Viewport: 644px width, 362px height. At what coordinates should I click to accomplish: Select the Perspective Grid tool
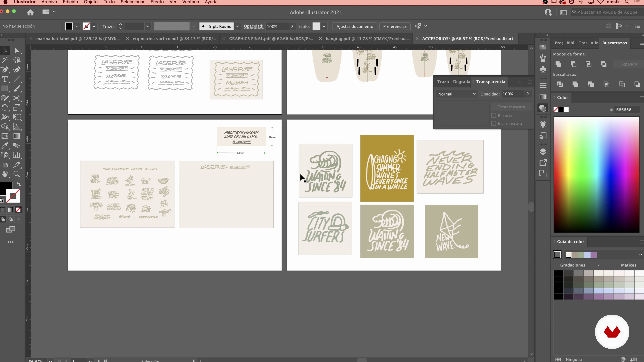pyautogui.click(x=17, y=127)
